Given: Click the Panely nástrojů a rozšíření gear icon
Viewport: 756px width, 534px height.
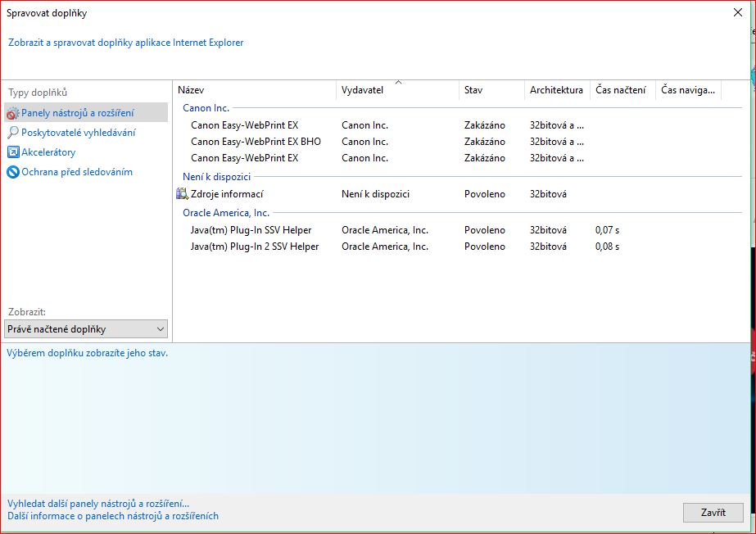Looking at the screenshot, I should [12, 114].
